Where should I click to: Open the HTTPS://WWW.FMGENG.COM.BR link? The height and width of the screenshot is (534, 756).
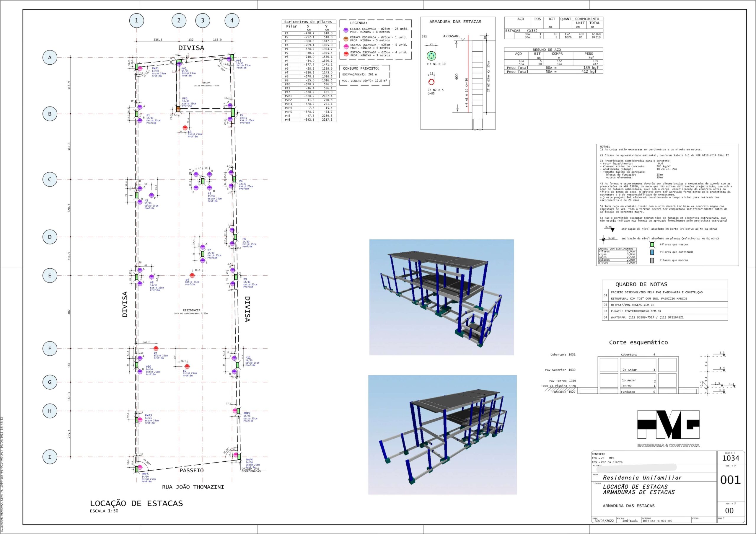pos(633,305)
